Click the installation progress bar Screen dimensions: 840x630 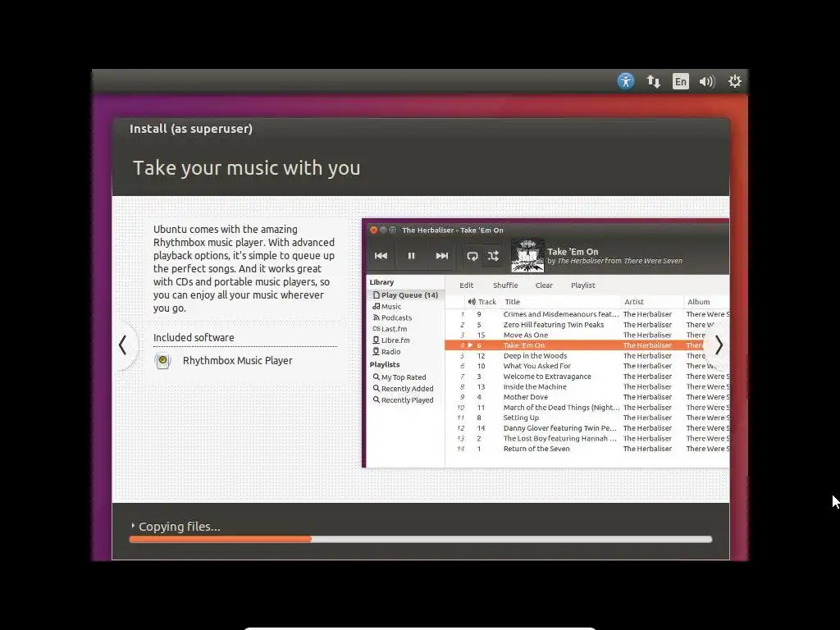pos(421,539)
